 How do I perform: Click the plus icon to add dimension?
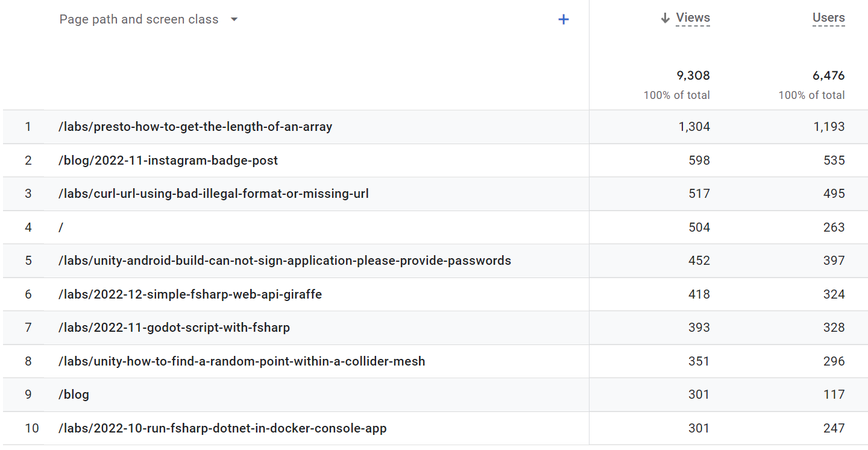tap(564, 19)
